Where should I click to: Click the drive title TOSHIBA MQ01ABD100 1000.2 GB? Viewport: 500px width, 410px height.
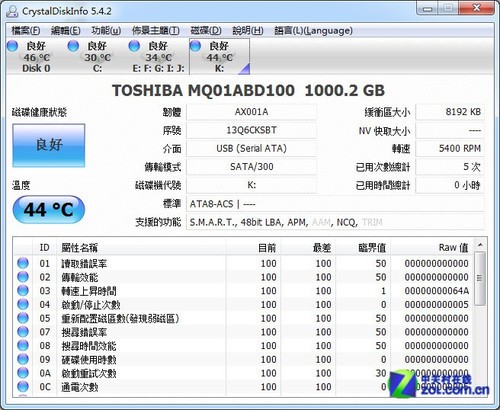pos(248,90)
